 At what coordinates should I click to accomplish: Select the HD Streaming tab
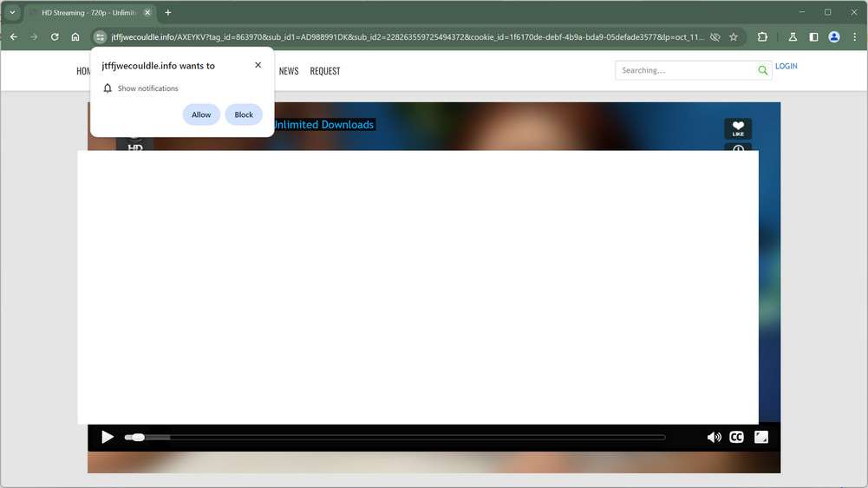[88, 12]
